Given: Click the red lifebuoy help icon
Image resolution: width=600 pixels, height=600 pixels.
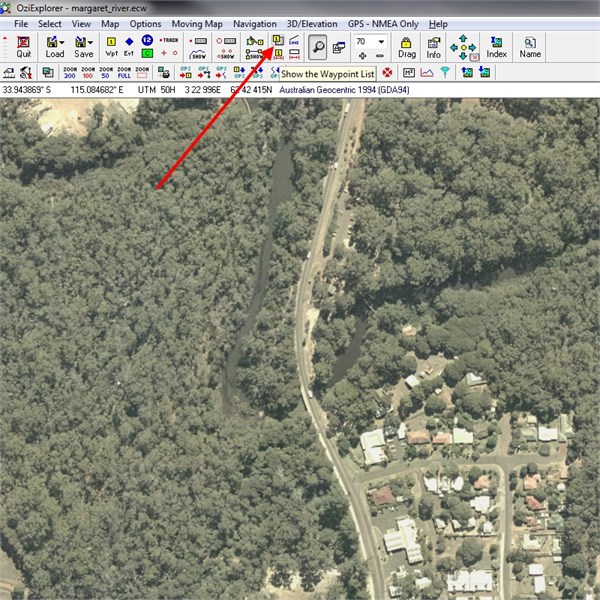Looking at the screenshot, I should [387, 72].
